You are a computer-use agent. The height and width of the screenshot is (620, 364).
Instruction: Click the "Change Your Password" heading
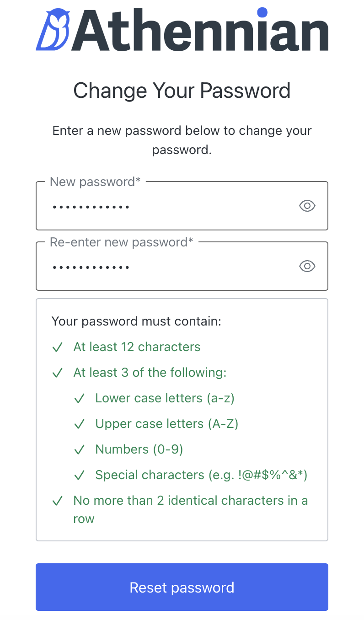point(182,91)
